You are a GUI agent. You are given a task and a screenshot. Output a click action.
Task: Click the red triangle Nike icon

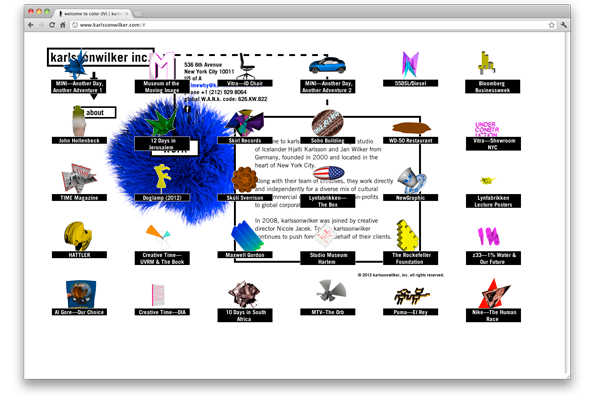(494, 294)
